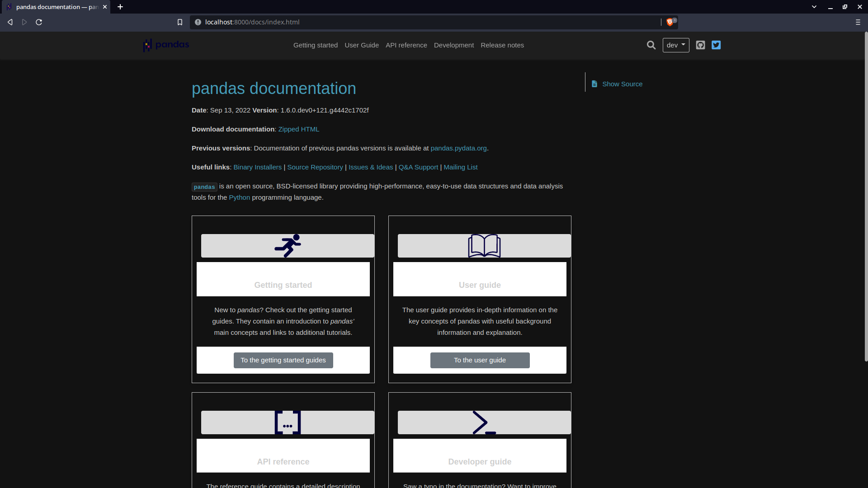
Task: Expand the dev version dropdown
Action: pyautogui.click(x=676, y=45)
